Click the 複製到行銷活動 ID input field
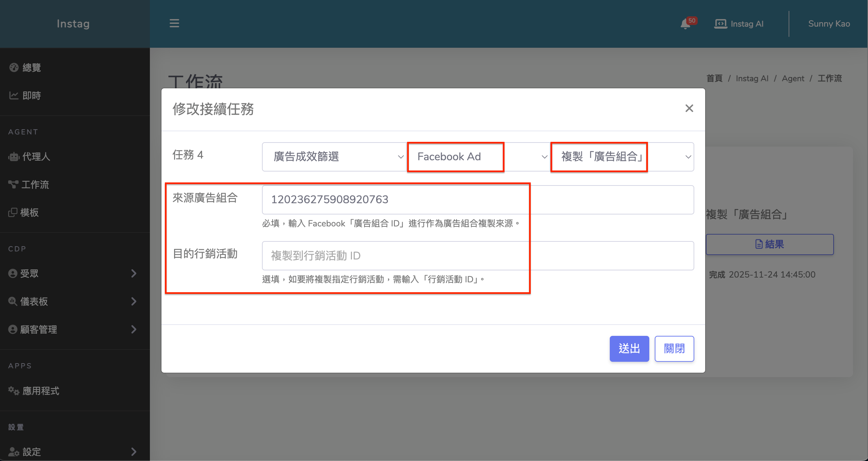 point(478,256)
